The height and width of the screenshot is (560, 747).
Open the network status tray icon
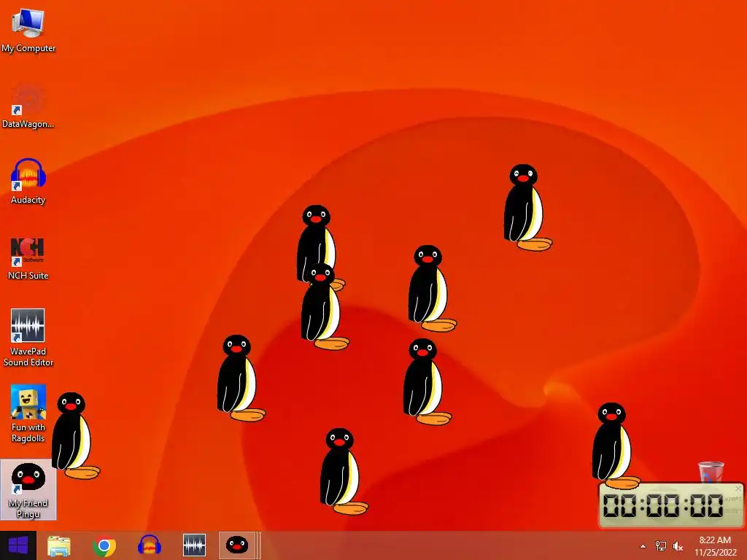coord(661,545)
